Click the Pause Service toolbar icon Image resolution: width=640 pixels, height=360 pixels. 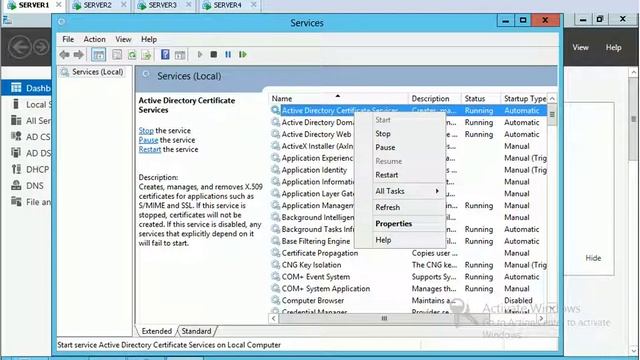click(228, 54)
